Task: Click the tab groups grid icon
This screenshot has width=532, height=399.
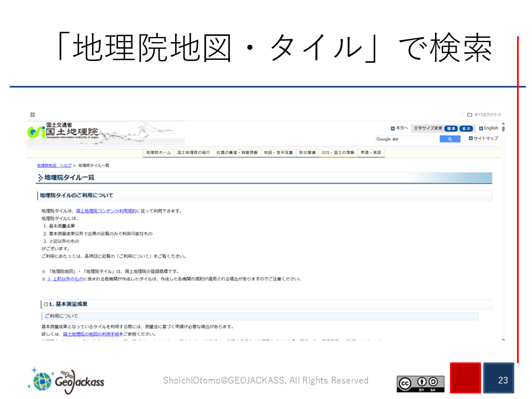Action: [x=33, y=115]
